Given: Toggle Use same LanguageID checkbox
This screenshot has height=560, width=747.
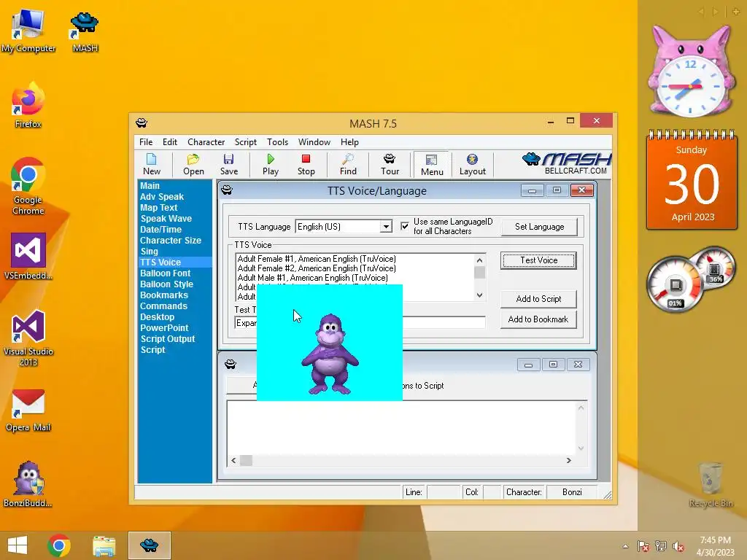Looking at the screenshot, I should click(404, 226).
